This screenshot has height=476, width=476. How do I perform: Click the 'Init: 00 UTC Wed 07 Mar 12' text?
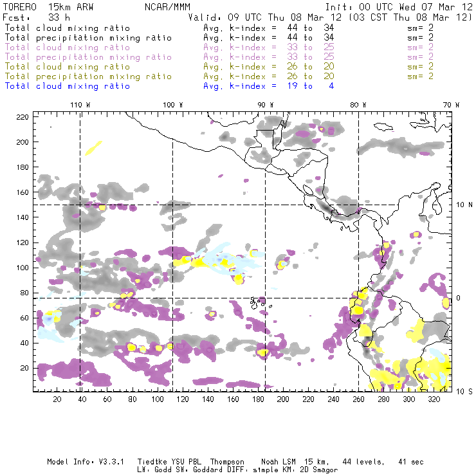[x=399, y=7]
